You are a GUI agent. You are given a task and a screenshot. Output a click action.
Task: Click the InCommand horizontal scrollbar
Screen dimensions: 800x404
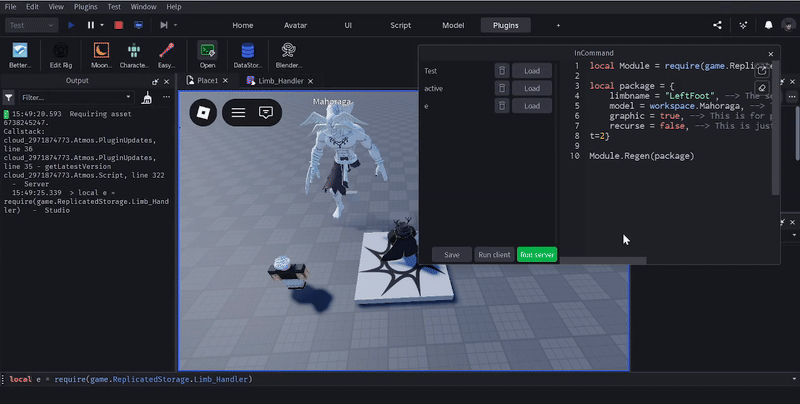pos(603,260)
